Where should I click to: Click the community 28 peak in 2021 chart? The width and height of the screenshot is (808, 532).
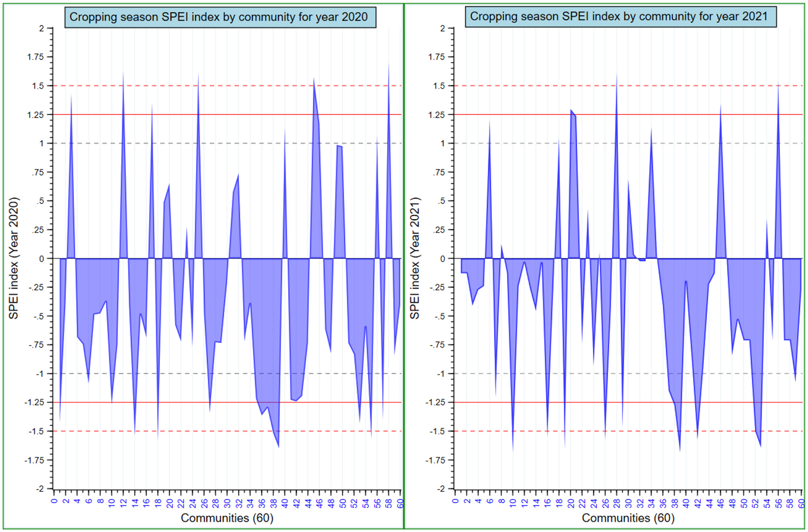click(616, 75)
